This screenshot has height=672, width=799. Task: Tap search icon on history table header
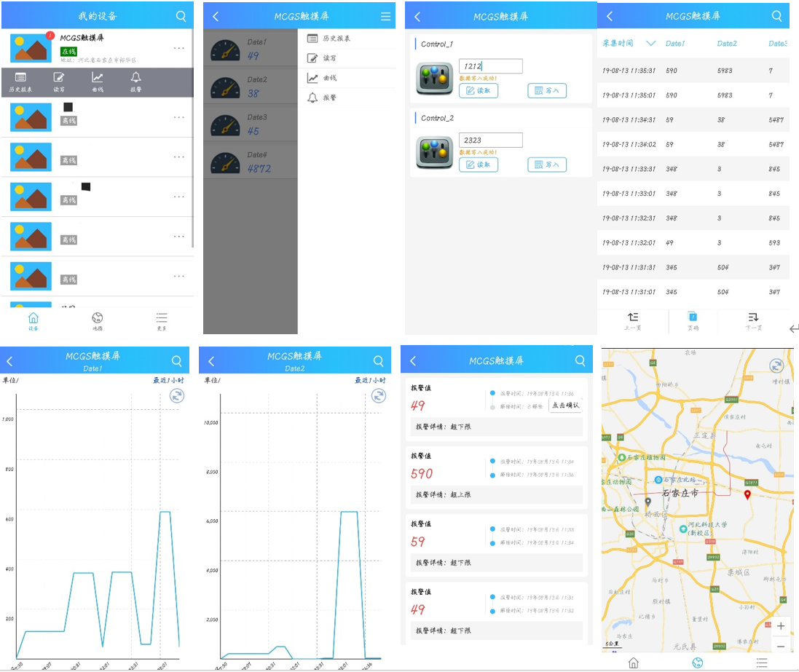pyautogui.click(x=776, y=16)
